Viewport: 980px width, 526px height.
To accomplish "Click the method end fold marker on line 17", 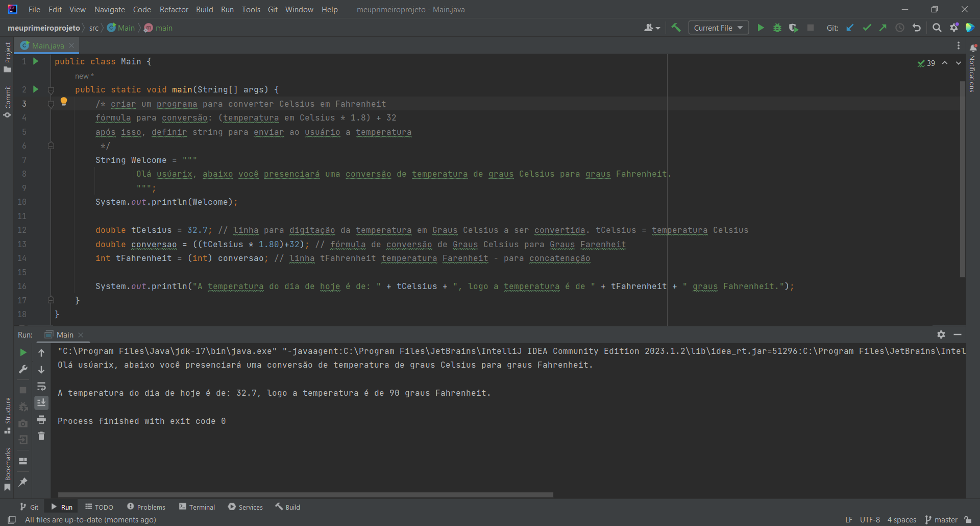I will (x=51, y=300).
